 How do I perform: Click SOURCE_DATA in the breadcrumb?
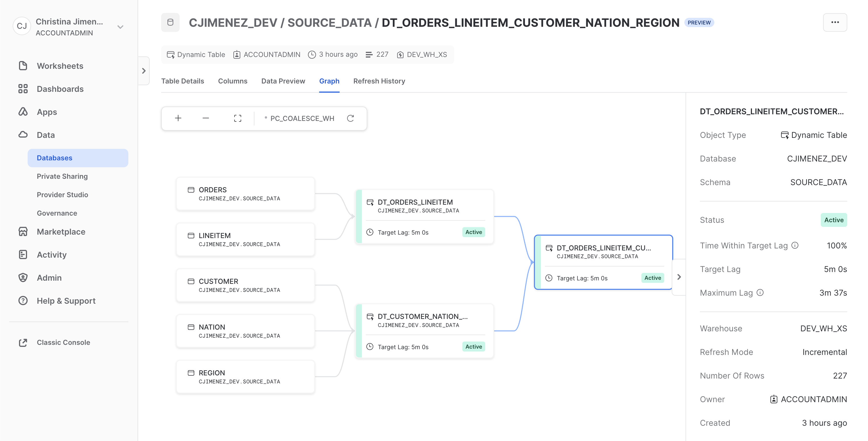pos(329,22)
